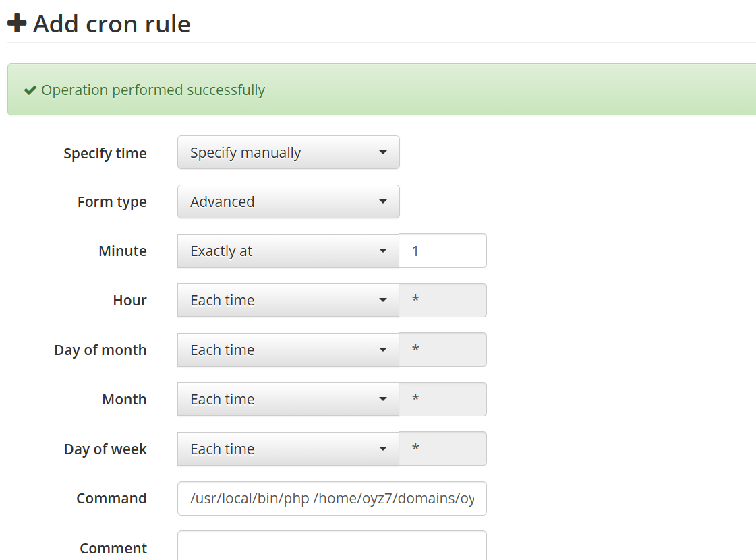756x560 pixels.
Task: Expand the Month 'Each time' dropdown
Action: click(x=288, y=400)
